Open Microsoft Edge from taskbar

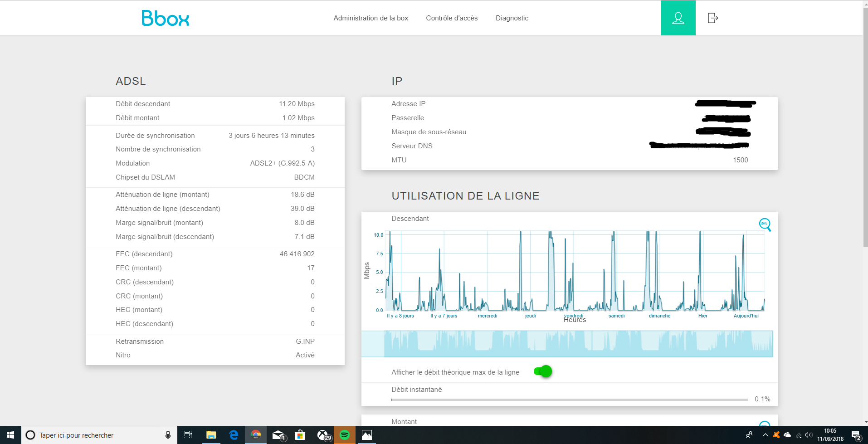(234, 435)
